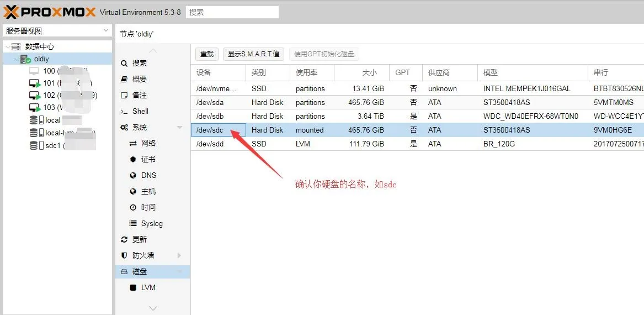Sort by the 大小 column header
This screenshot has width=644, height=315.
pyautogui.click(x=361, y=73)
